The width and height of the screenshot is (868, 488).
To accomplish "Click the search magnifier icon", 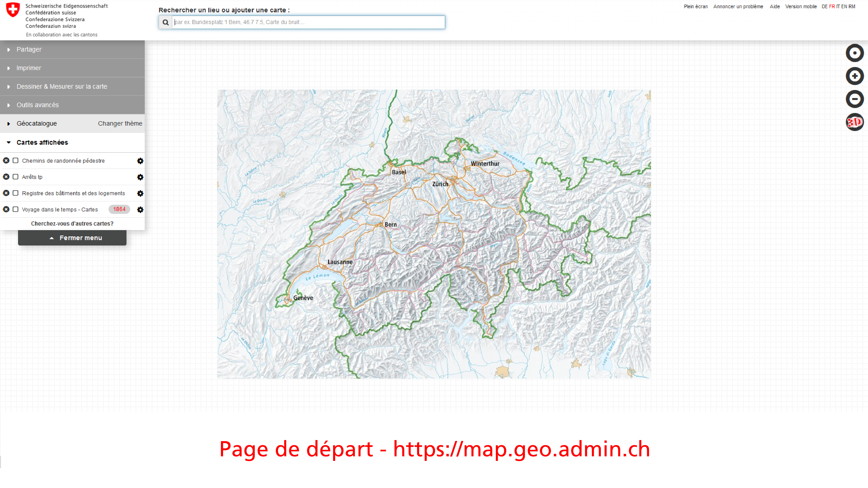I will click(165, 22).
